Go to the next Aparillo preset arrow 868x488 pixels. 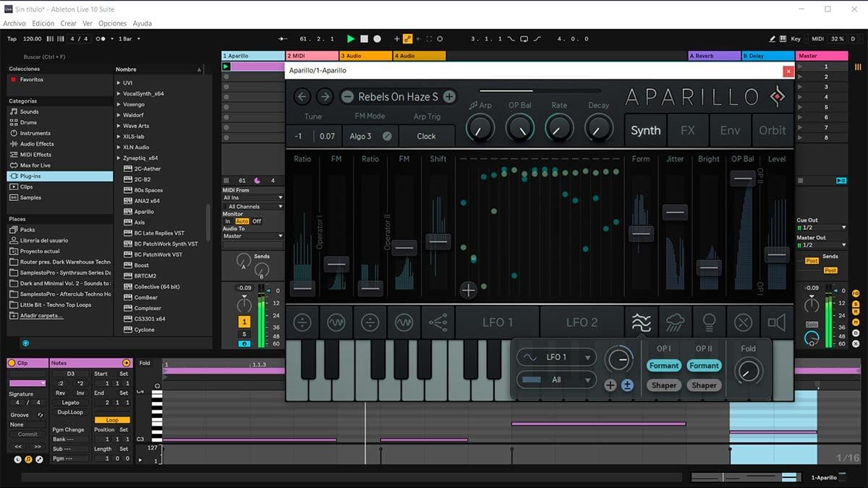tap(325, 96)
